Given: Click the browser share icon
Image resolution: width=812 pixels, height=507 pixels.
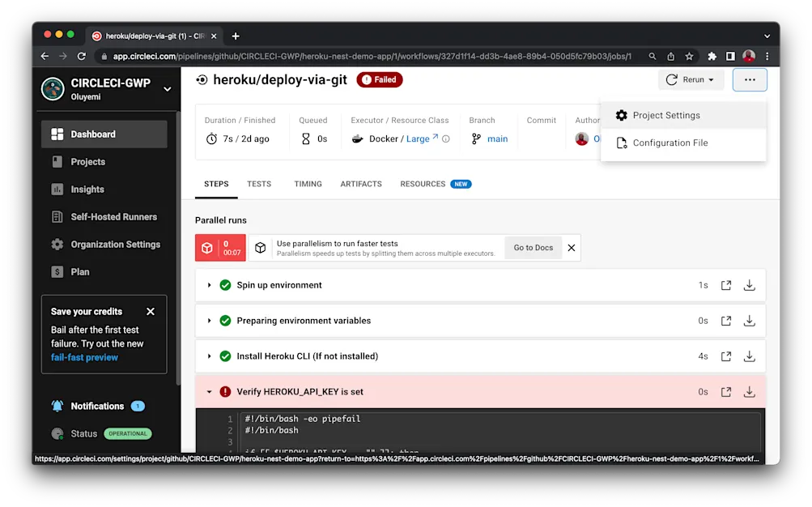Looking at the screenshot, I should pyautogui.click(x=670, y=57).
